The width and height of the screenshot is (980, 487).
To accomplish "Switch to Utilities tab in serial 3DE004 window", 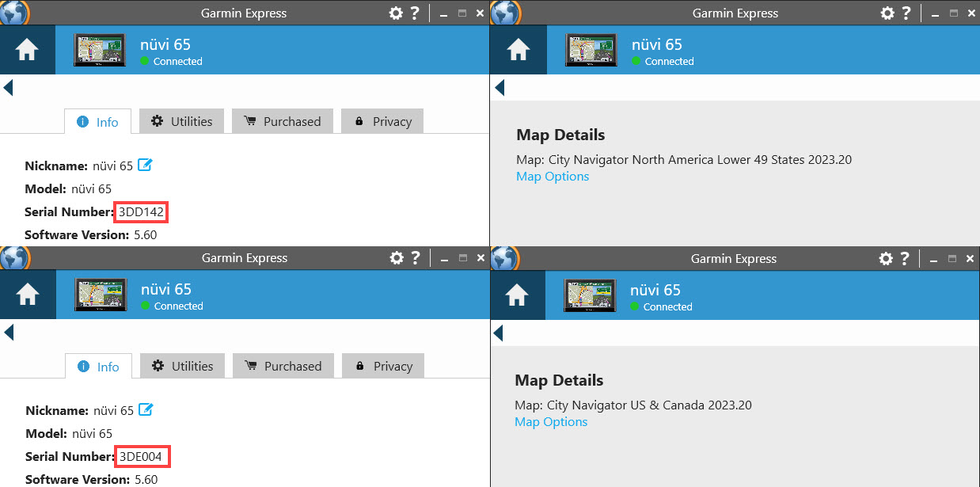I will pyautogui.click(x=183, y=366).
